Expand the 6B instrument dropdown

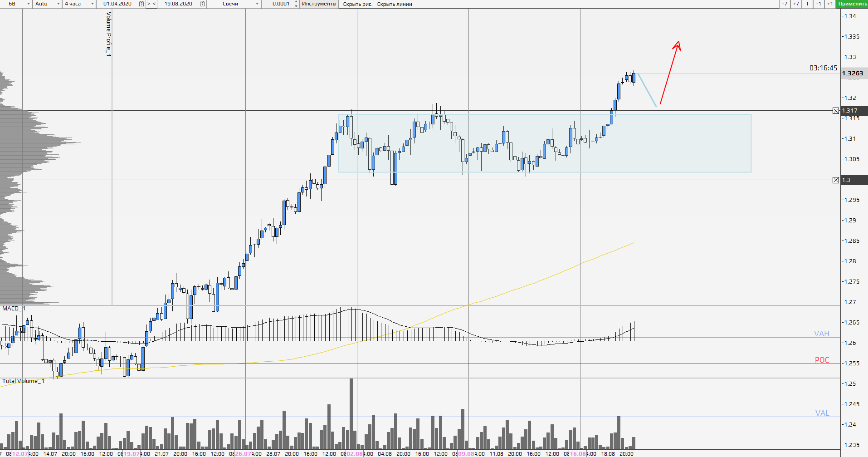[x=28, y=4]
